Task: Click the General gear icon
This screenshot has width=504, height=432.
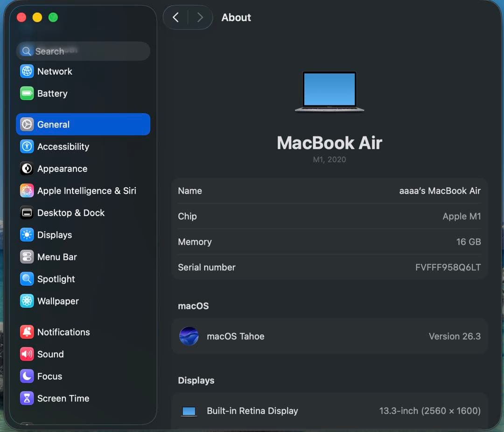Action: (x=27, y=125)
